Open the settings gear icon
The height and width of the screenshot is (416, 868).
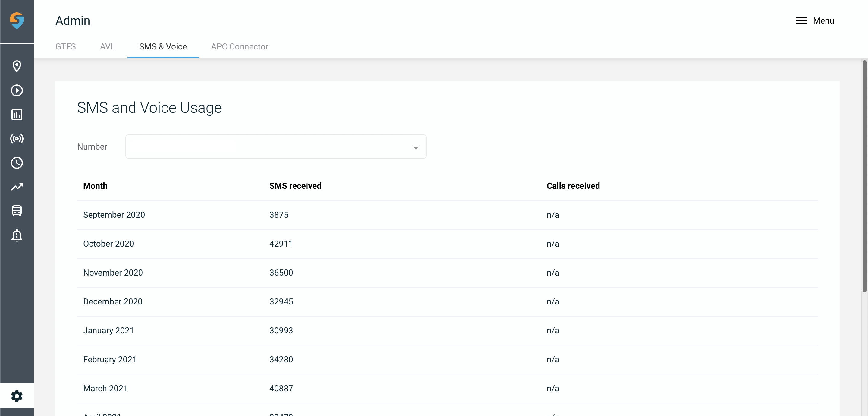[x=17, y=396]
